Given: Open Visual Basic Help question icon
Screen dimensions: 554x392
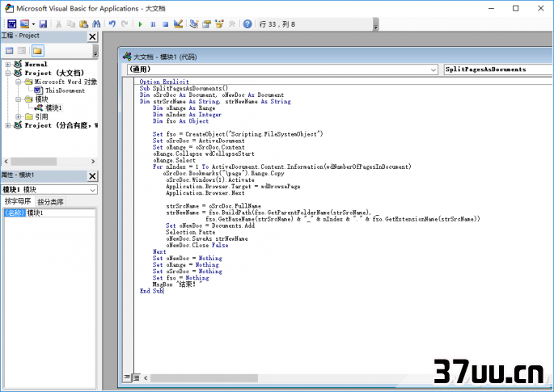Looking at the screenshot, I should [x=247, y=24].
